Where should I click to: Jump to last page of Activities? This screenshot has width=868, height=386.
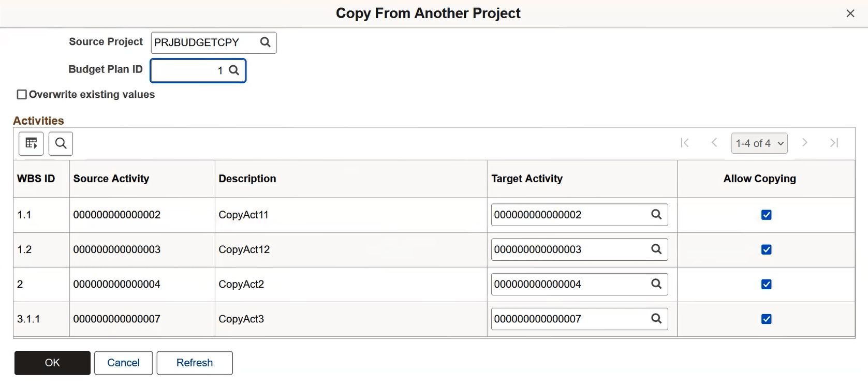834,143
